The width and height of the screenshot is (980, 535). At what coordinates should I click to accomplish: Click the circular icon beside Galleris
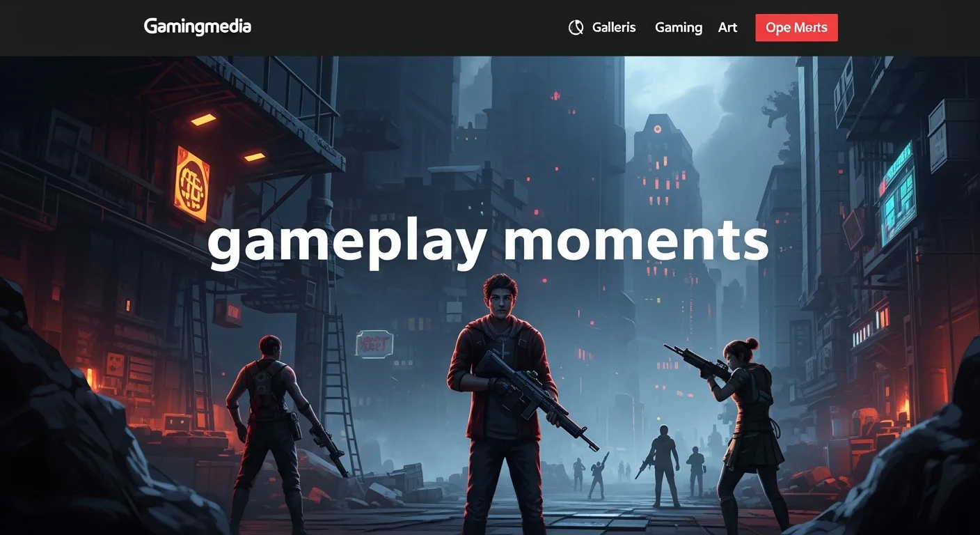click(576, 28)
